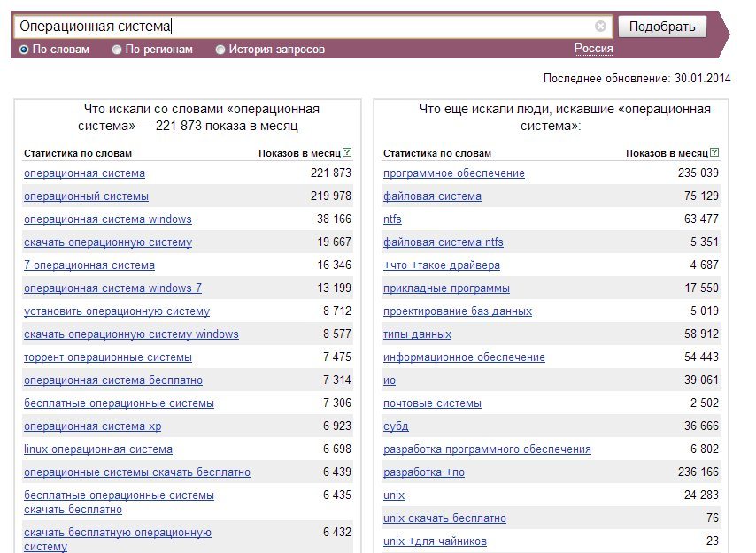Open the 'Россия' region selector
This screenshot has width=756, height=553.
coord(593,49)
